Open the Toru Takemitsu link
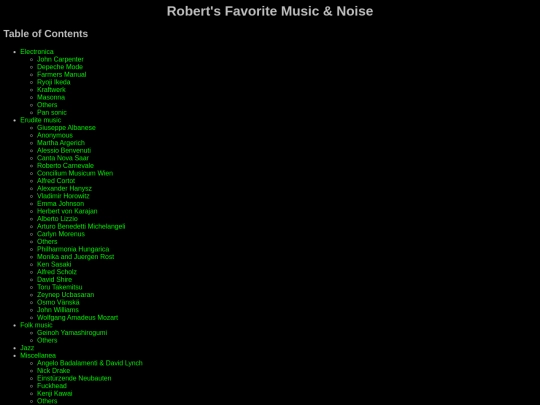 [60, 287]
